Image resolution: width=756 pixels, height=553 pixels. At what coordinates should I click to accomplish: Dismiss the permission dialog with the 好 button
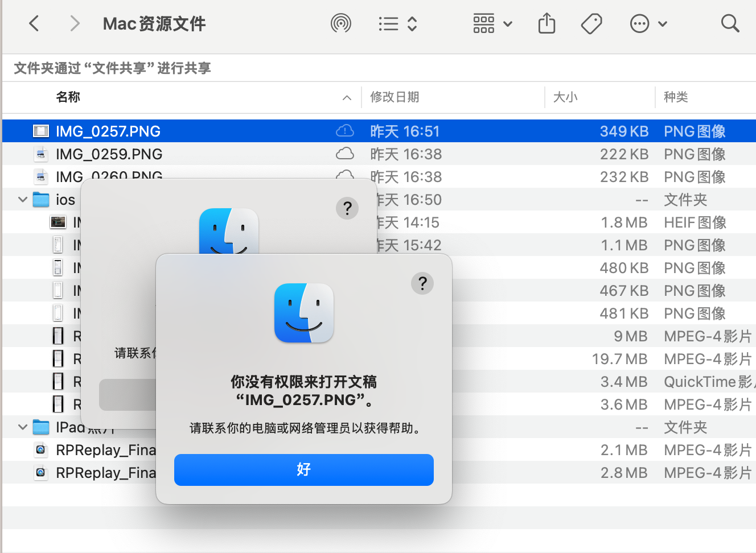click(x=303, y=470)
